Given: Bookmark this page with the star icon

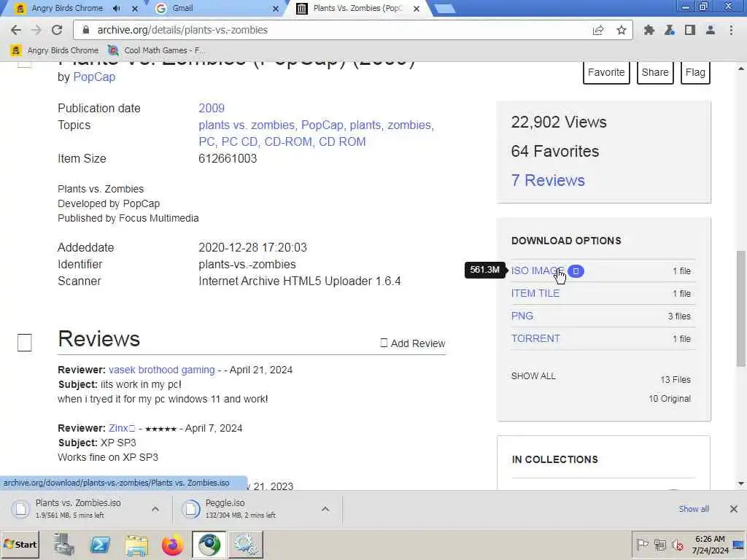Looking at the screenshot, I should pos(622,30).
